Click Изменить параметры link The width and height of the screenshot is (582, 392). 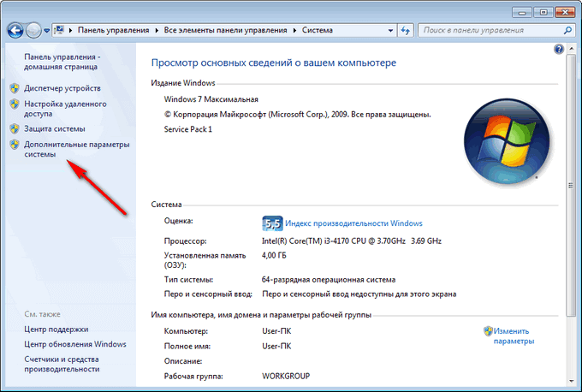tap(514, 336)
